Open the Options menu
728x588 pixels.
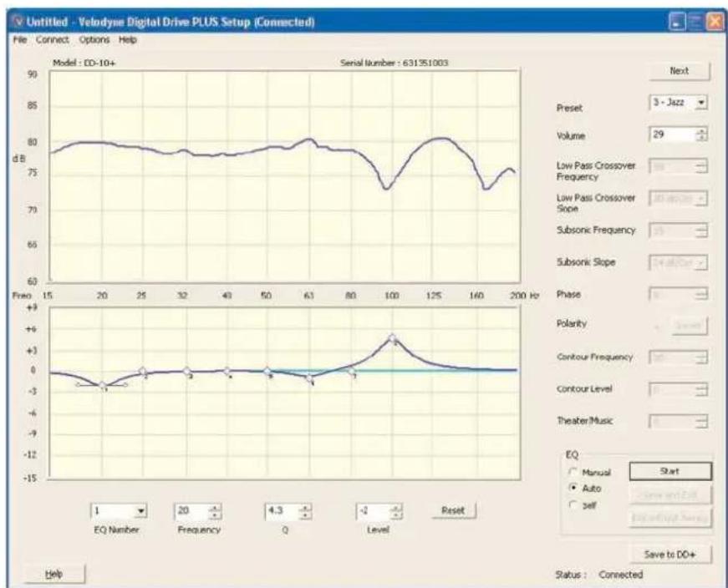point(94,40)
